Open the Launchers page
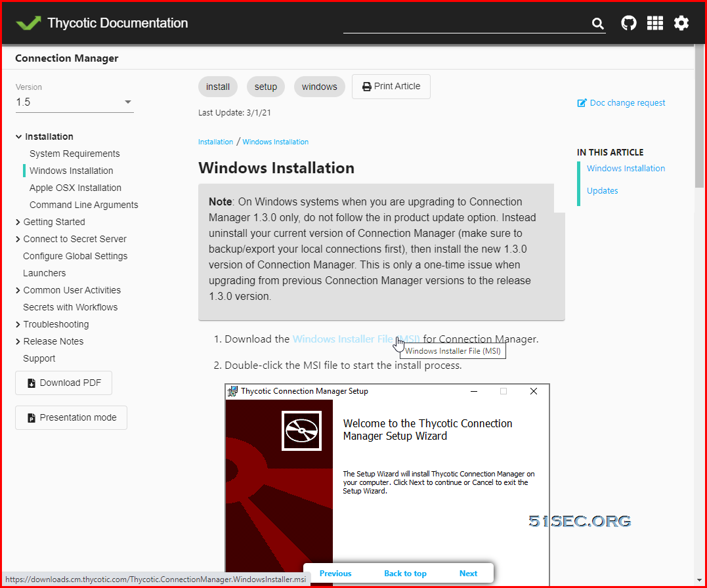The image size is (707, 588). [44, 273]
